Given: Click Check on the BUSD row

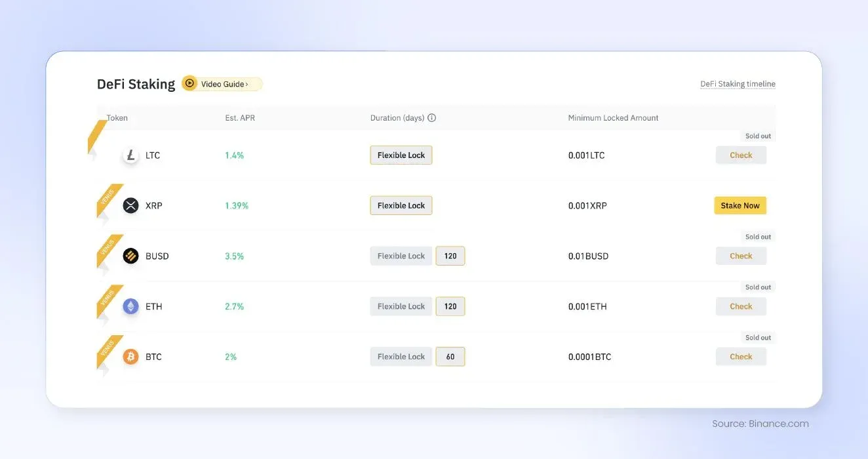Looking at the screenshot, I should tap(741, 256).
